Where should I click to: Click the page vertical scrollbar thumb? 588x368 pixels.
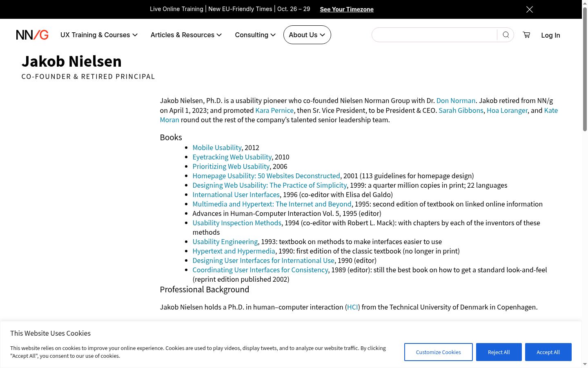point(585,69)
